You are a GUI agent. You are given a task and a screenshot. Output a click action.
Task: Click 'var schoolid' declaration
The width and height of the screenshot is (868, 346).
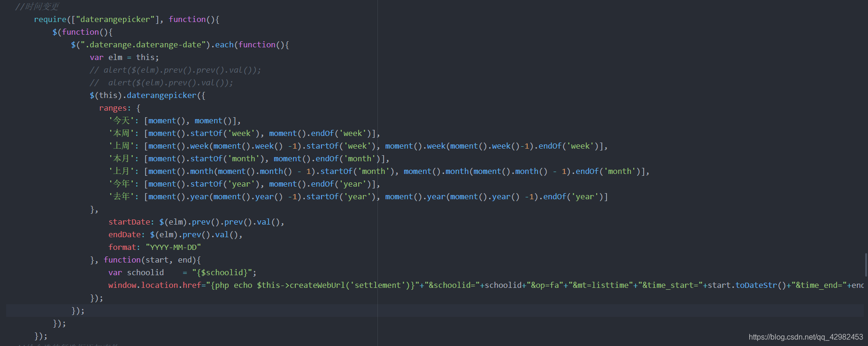click(136, 272)
